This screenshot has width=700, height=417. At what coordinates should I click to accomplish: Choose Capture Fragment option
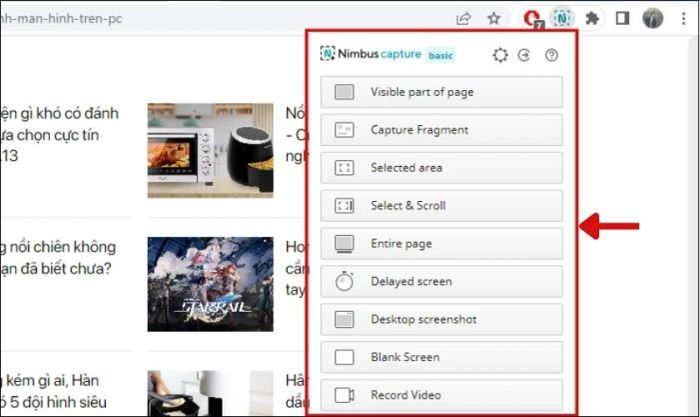coord(442,130)
